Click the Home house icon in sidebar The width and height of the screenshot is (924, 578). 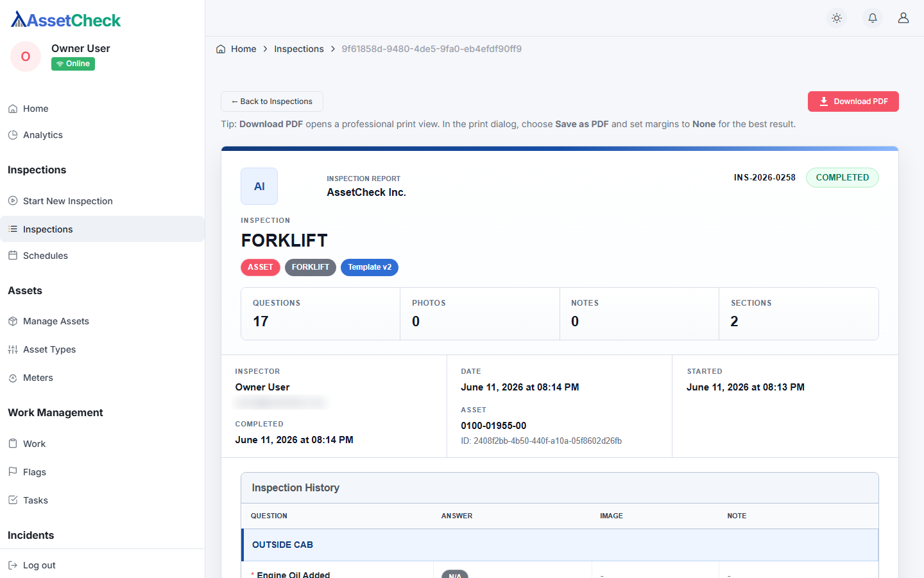click(x=13, y=109)
